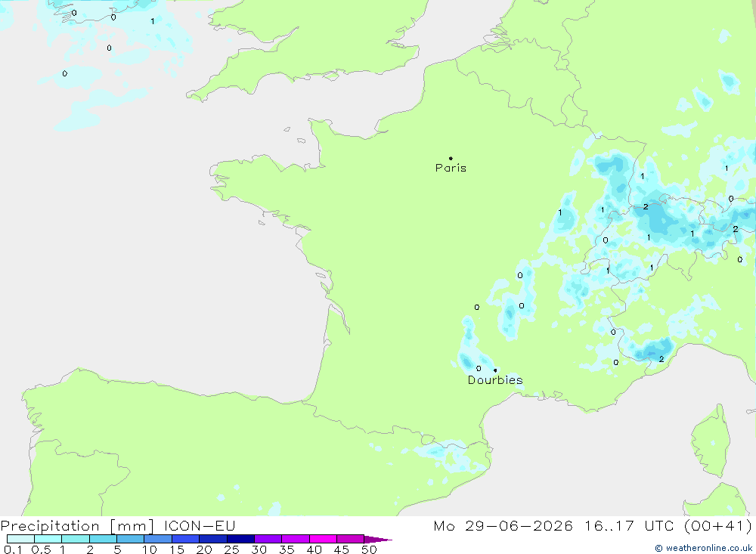The image size is (756, 554).
Task: Select the 2–5 mm legend color swatch
Action: pos(103,539)
